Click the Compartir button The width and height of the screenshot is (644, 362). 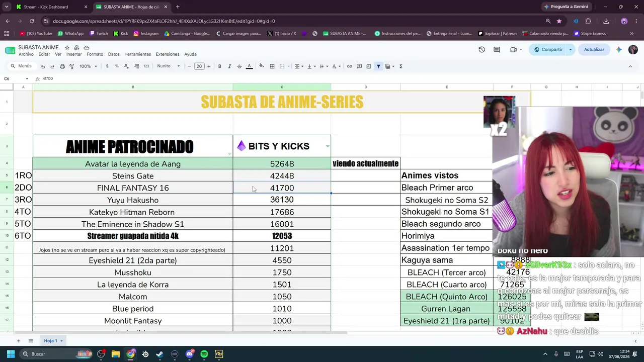tap(547, 50)
